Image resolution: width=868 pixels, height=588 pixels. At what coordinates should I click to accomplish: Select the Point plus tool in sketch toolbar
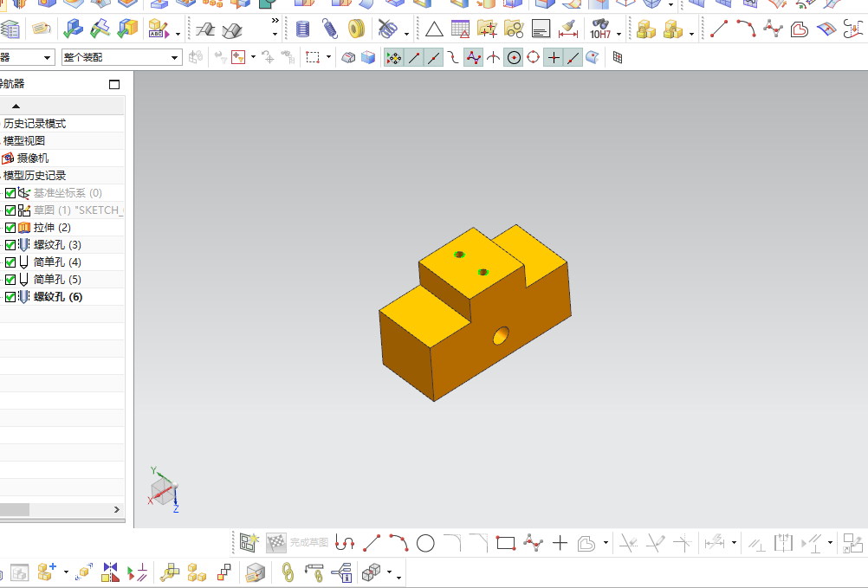pyautogui.click(x=560, y=543)
